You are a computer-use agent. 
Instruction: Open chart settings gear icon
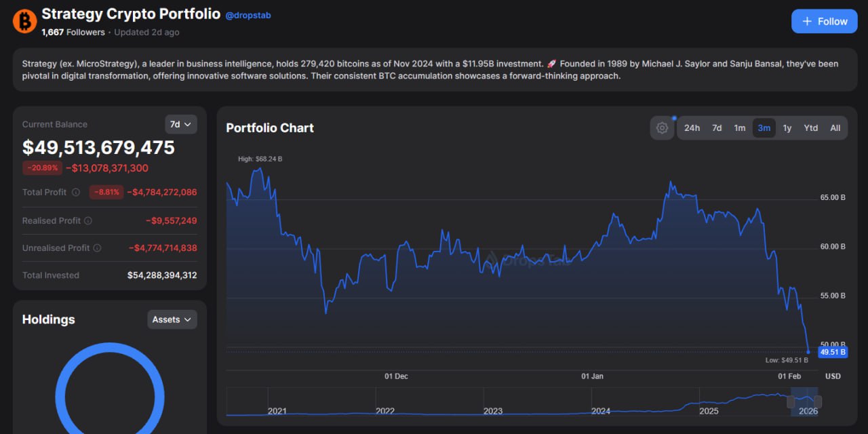coord(662,128)
